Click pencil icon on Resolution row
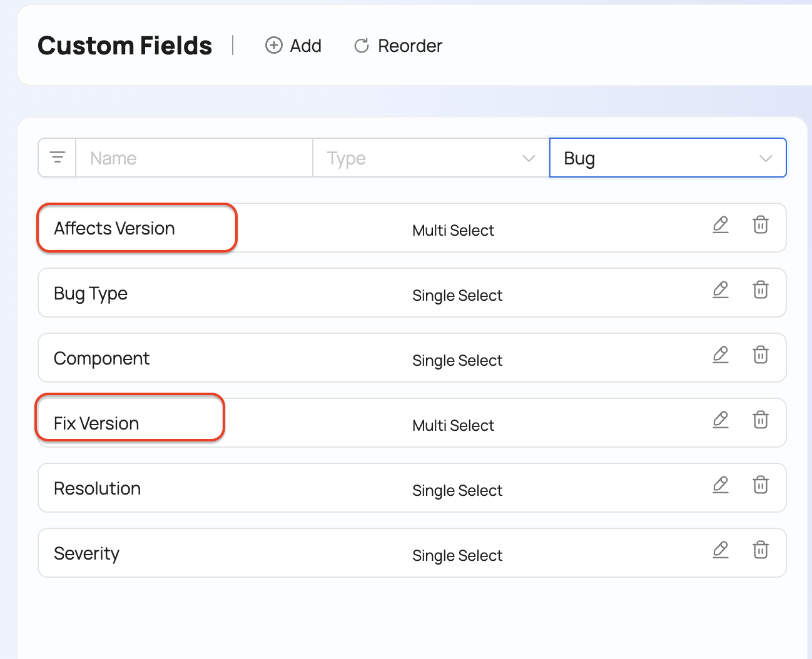The width and height of the screenshot is (812, 659). (x=721, y=485)
